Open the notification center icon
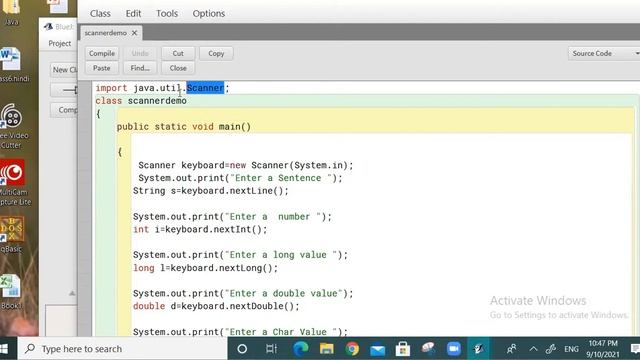This screenshot has height=360, width=640. (635, 349)
